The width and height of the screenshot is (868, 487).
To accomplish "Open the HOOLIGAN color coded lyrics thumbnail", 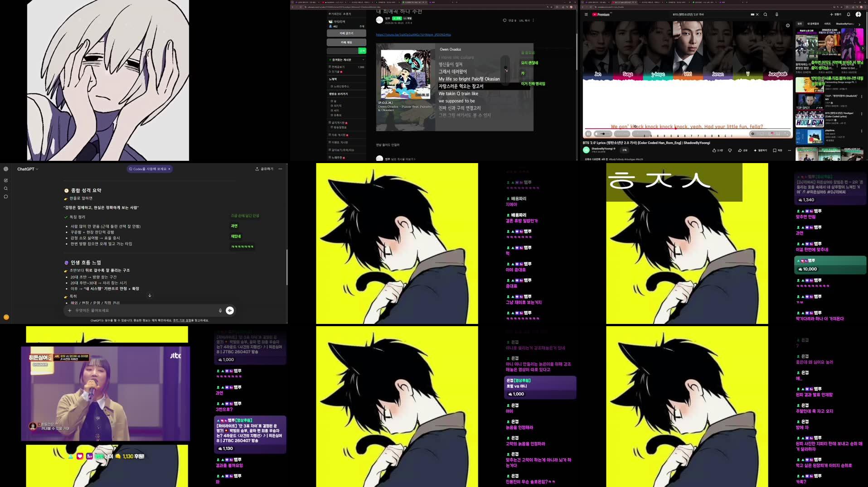I will [x=810, y=120].
